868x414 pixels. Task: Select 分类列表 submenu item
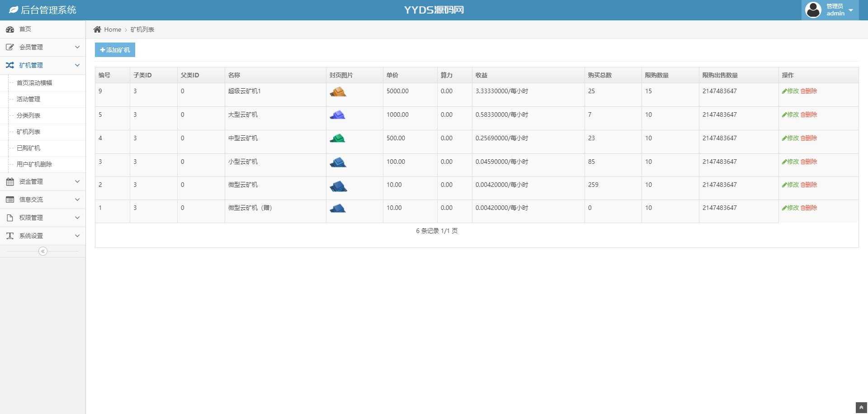pyautogui.click(x=28, y=115)
